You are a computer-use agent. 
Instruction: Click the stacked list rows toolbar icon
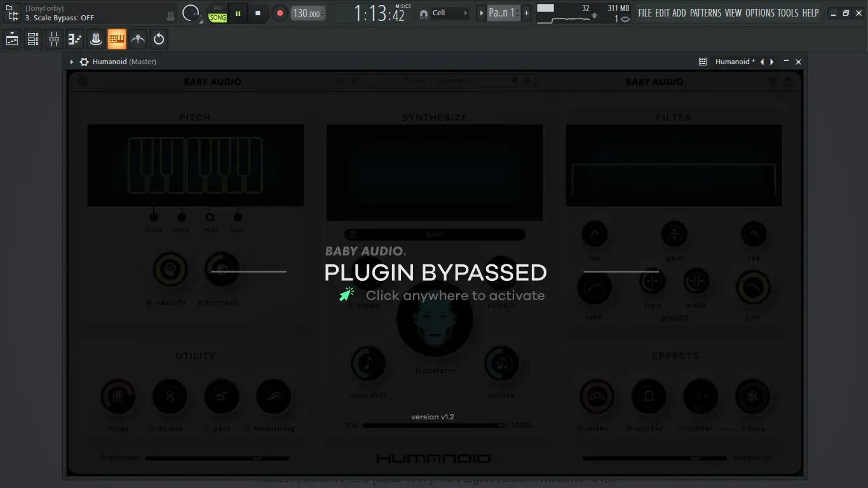pyautogui.click(x=33, y=39)
